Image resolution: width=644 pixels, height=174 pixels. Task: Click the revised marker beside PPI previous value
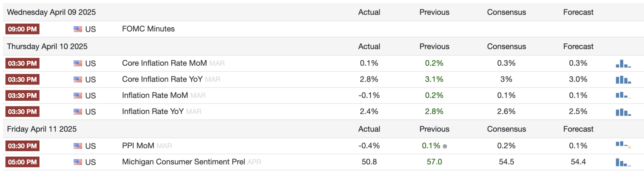click(445, 146)
